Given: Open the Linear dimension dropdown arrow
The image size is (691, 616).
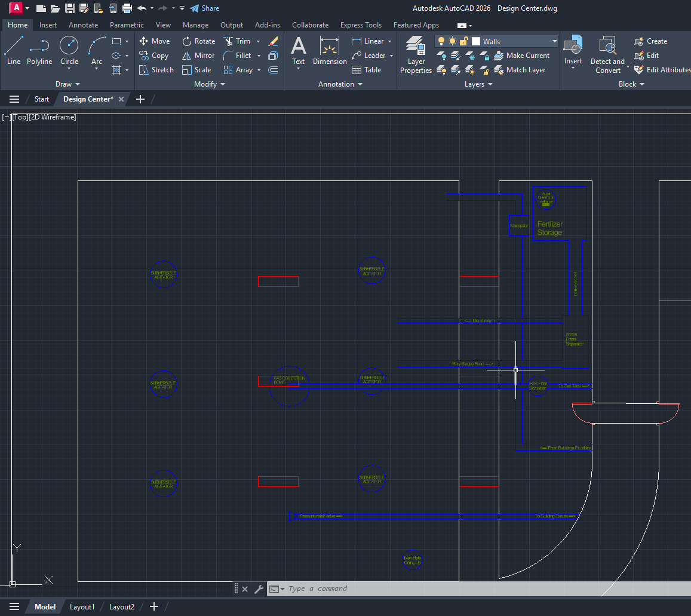Looking at the screenshot, I should pos(389,41).
